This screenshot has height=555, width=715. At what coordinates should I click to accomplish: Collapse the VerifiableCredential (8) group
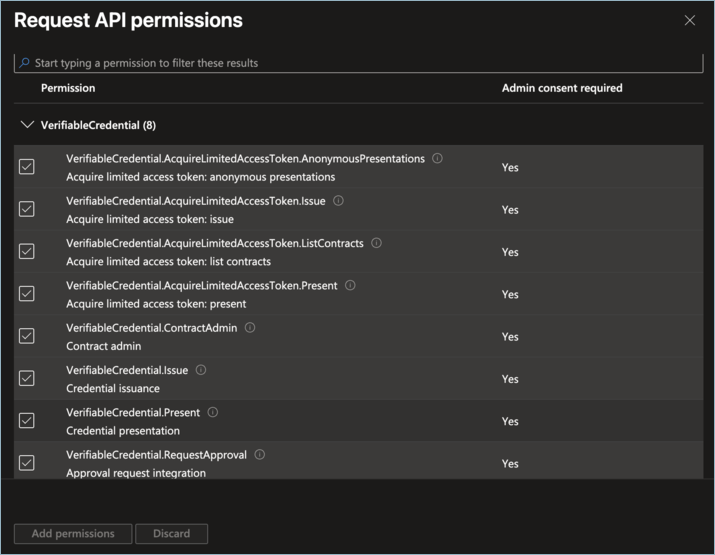point(27,126)
